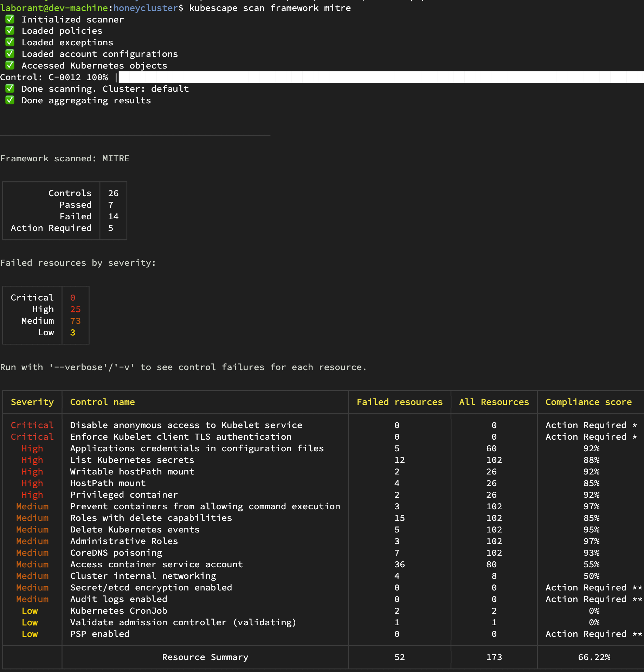
Task: Click the checkmark beside Done scanning
Action: tap(10, 89)
